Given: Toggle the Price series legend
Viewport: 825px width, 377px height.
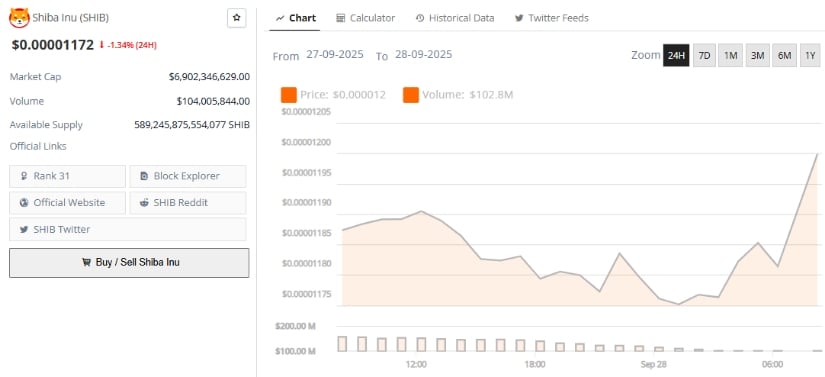Looking at the screenshot, I should pyautogui.click(x=334, y=95).
